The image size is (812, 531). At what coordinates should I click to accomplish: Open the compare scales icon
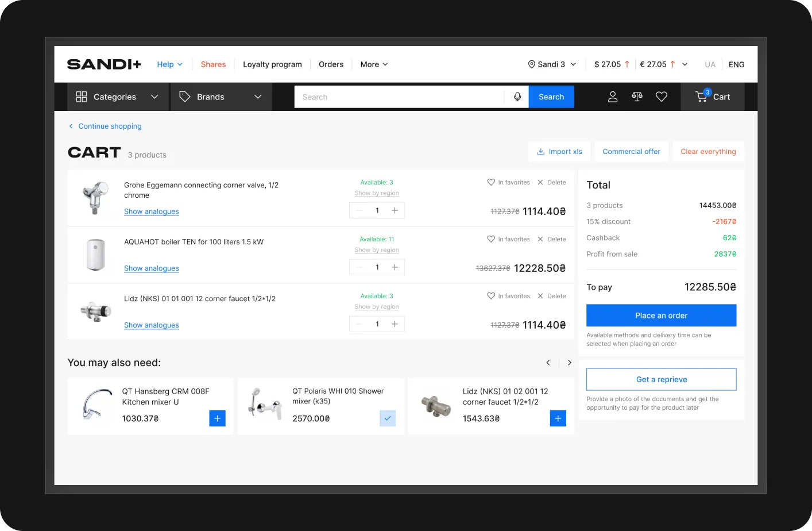pos(637,97)
